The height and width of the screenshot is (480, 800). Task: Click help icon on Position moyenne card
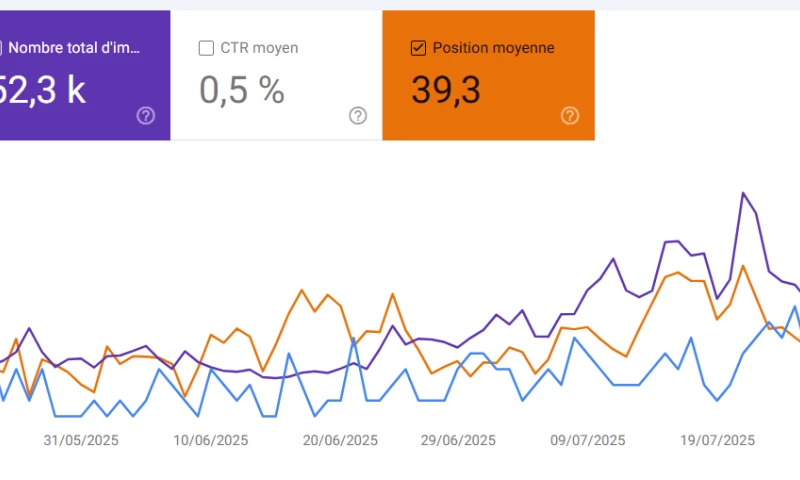click(x=570, y=116)
